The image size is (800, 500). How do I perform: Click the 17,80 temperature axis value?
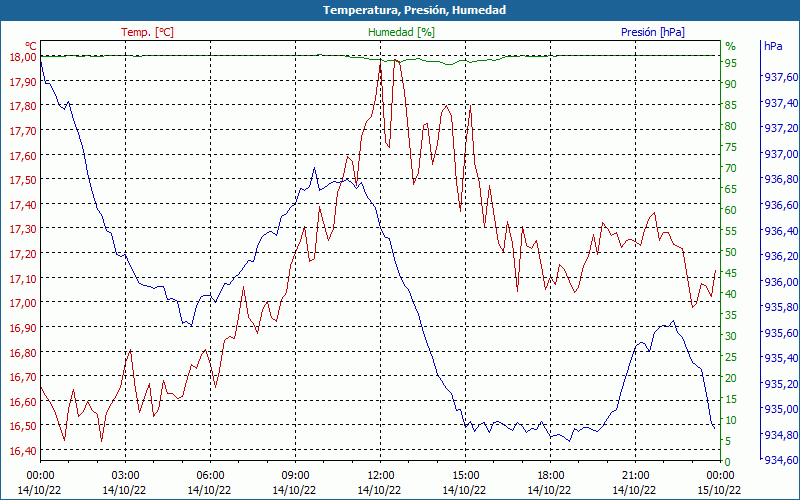coord(23,106)
